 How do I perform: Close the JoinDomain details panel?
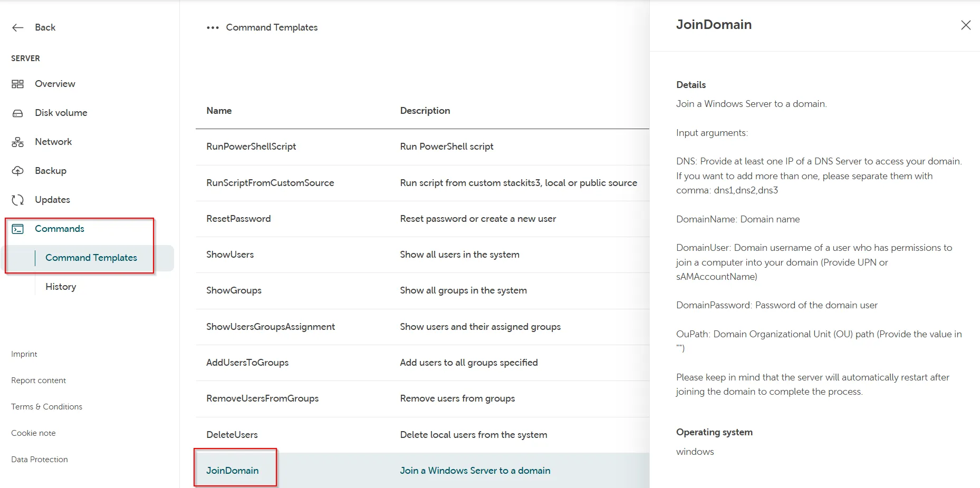pyautogui.click(x=966, y=25)
